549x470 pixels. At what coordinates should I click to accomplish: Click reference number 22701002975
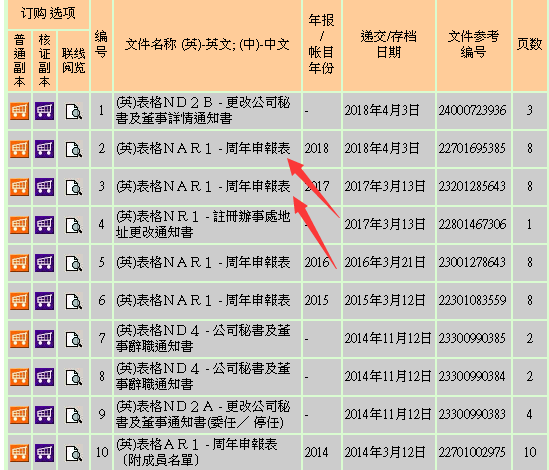tap(472, 452)
